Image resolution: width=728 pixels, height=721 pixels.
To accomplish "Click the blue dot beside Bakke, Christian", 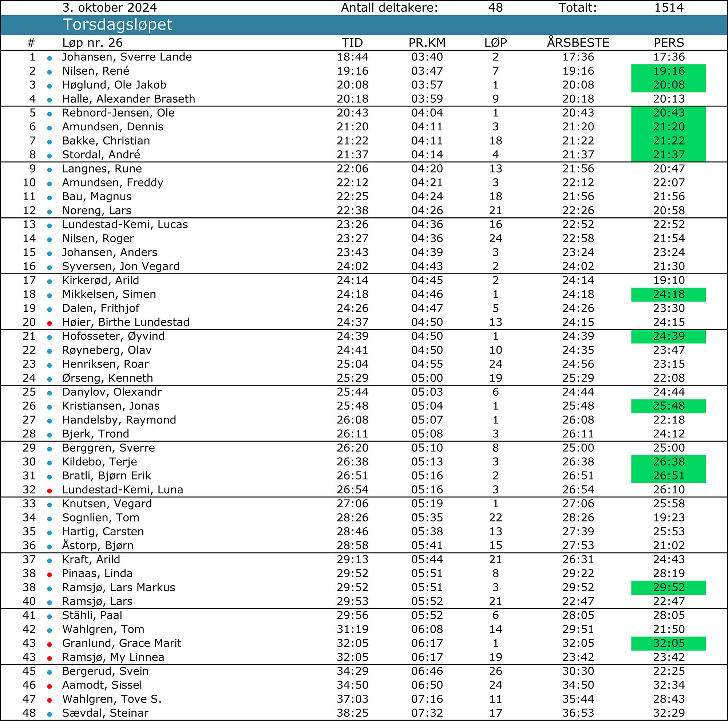I will [50, 142].
